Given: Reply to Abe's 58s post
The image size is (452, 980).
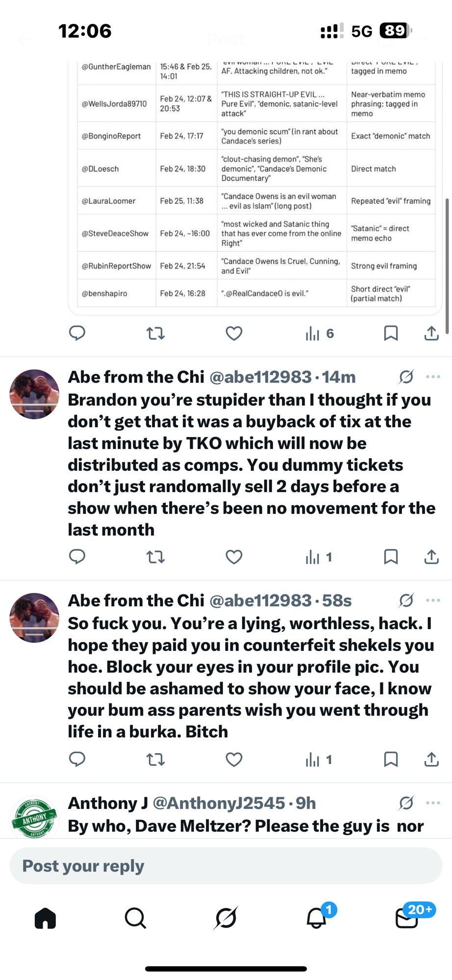Looking at the screenshot, I should pyautogui.click(x=77, y=759).
